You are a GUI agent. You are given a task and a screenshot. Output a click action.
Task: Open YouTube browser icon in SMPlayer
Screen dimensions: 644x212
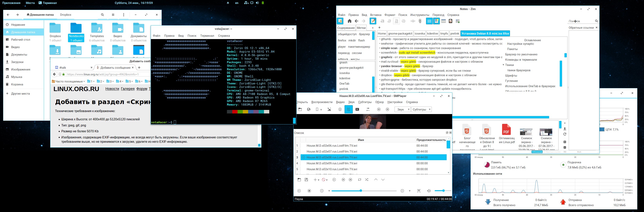click(357, 109)
